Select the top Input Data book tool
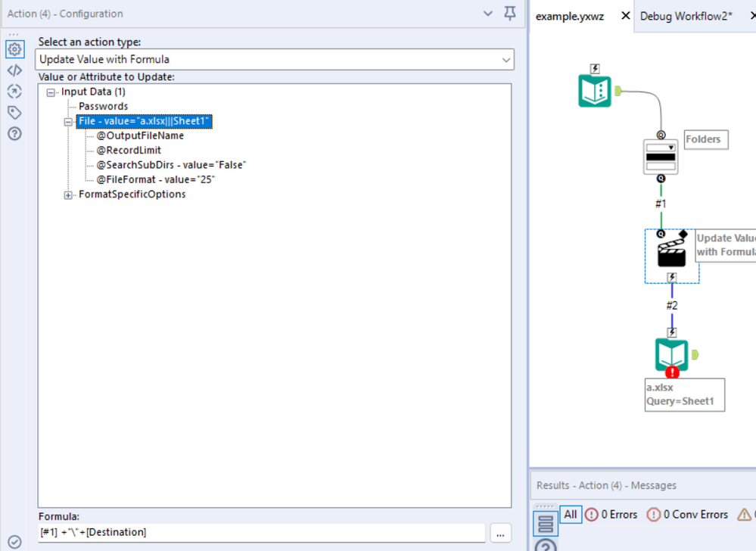 595,91
